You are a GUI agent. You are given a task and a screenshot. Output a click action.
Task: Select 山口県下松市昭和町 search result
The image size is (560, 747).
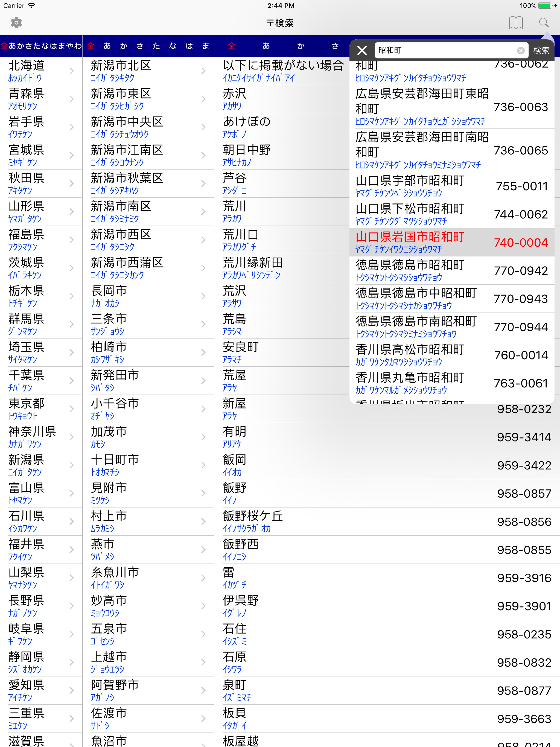point(452,214)
